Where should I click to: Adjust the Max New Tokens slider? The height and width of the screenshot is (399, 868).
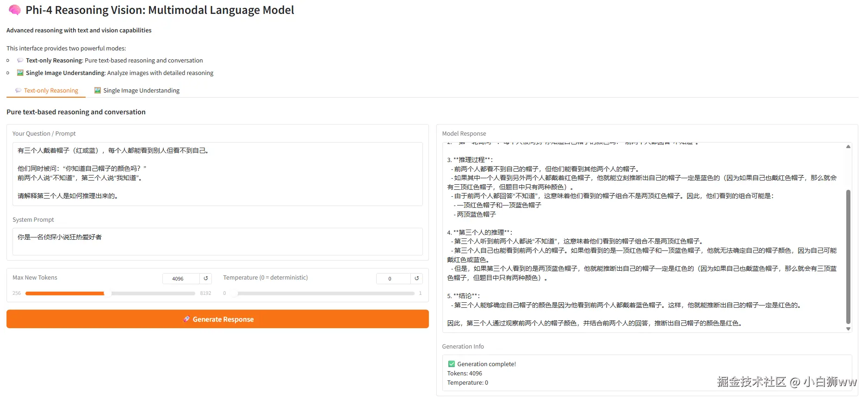click(110, 293)
